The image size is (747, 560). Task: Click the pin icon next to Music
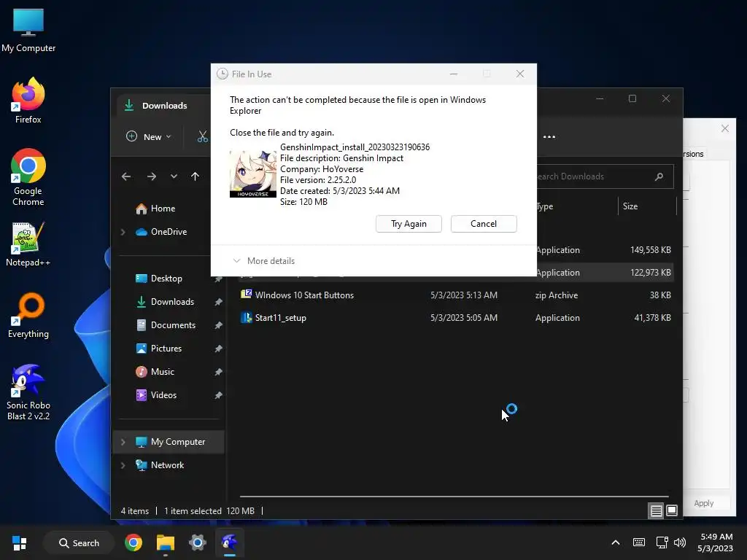click(x=218, y=372)
